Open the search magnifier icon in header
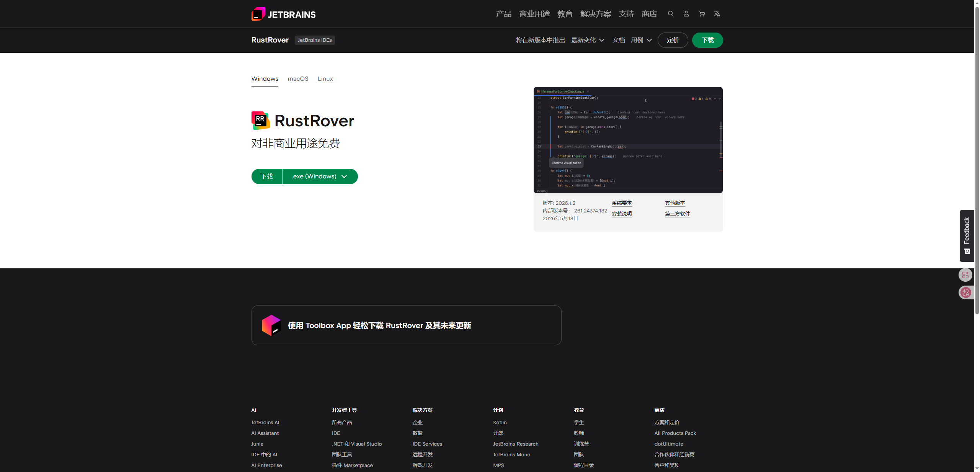The width and height of the screenshot is (980, 472). [671, 14]
